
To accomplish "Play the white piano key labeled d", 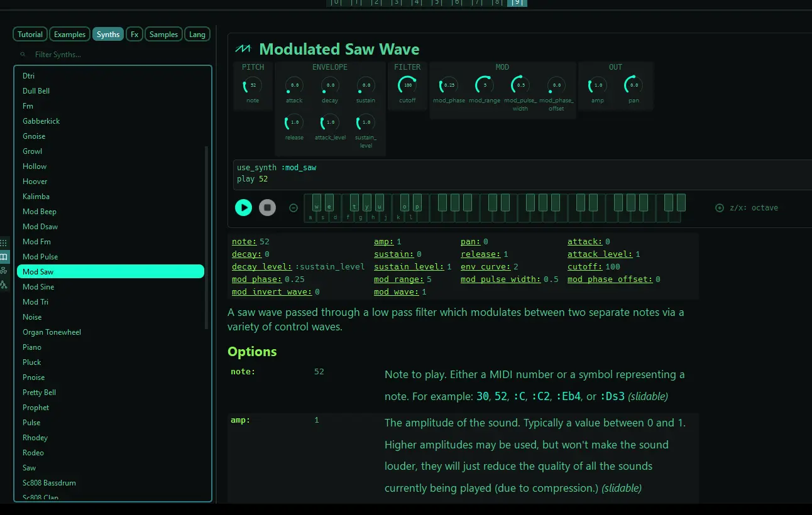I will (336, 217).
